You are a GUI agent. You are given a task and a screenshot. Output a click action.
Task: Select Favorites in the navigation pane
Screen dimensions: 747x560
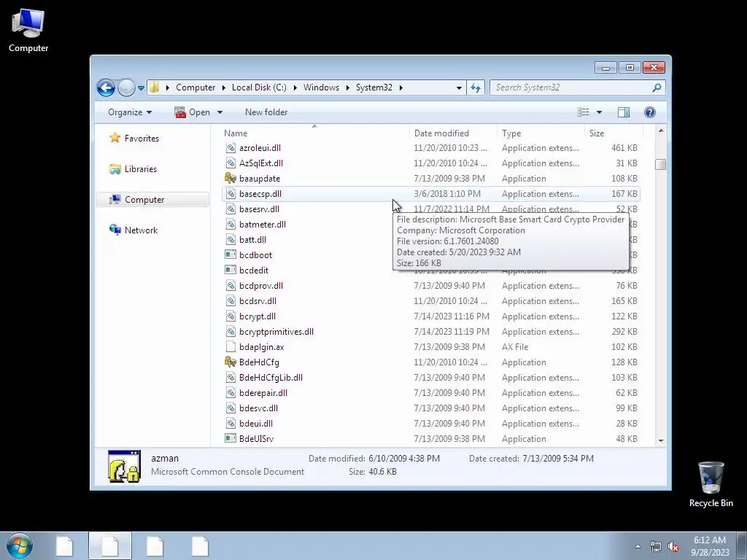pyautogui.click(x=142, y=138)
